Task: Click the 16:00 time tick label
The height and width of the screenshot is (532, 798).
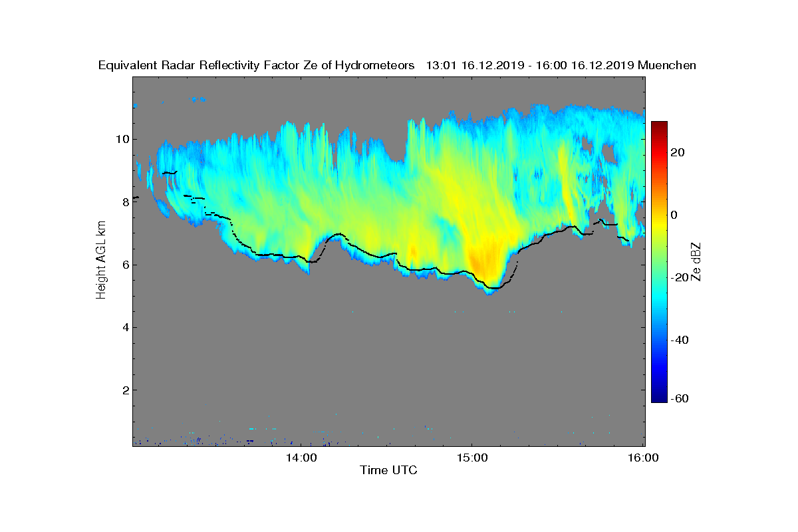Action: pyautogui.click(x=643, y=458)
